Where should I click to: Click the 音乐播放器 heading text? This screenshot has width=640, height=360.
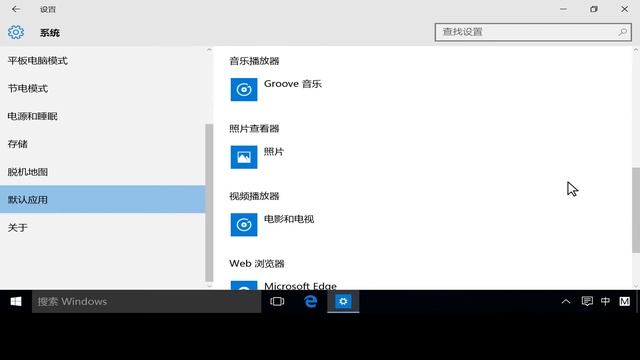point(254,61)
